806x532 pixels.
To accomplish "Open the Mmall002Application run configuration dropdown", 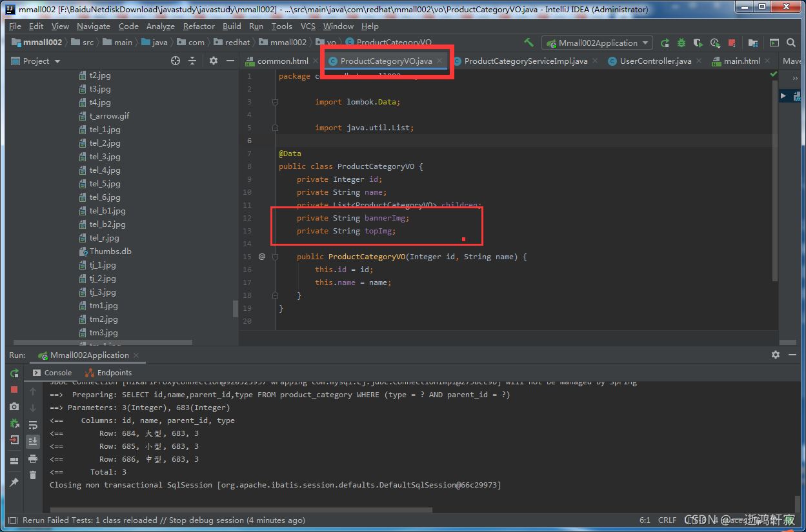I will click(598, 43).
